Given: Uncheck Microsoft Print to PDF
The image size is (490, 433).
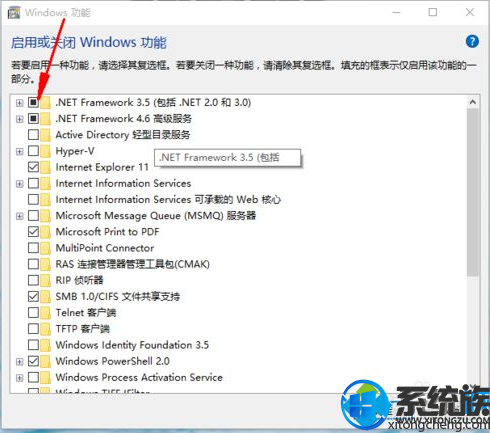Looking at the screenshot, I should 33,232.
